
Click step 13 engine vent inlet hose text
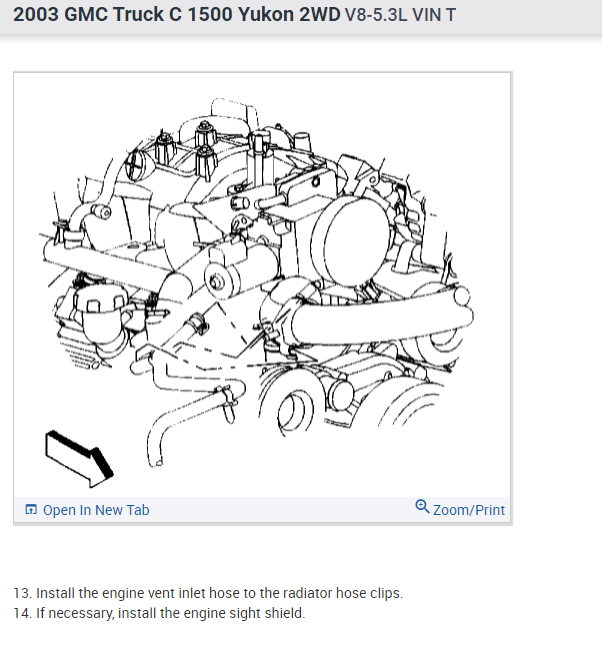(x=208, y=593)
